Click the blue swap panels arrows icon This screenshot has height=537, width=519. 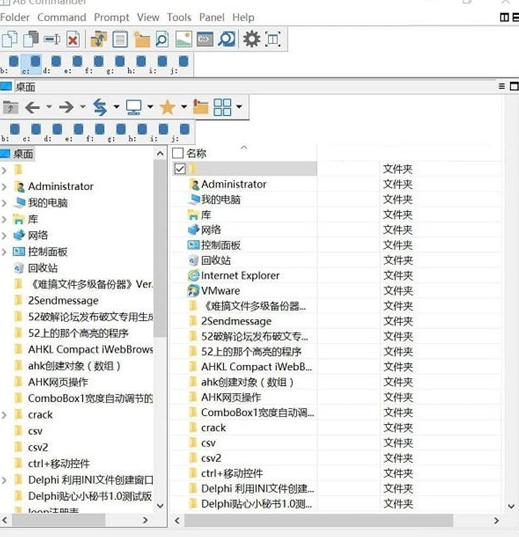point(100,107)
